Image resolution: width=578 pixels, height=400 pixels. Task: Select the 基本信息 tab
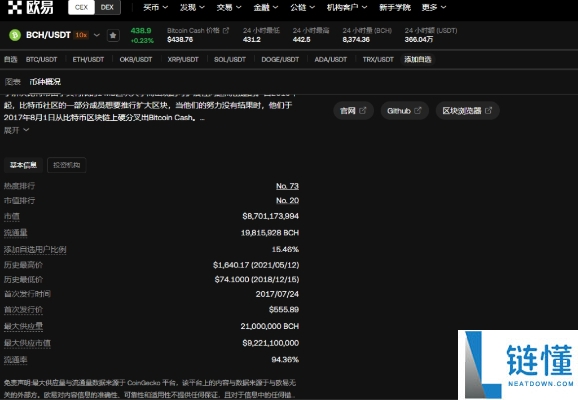(x=23, y=165)
